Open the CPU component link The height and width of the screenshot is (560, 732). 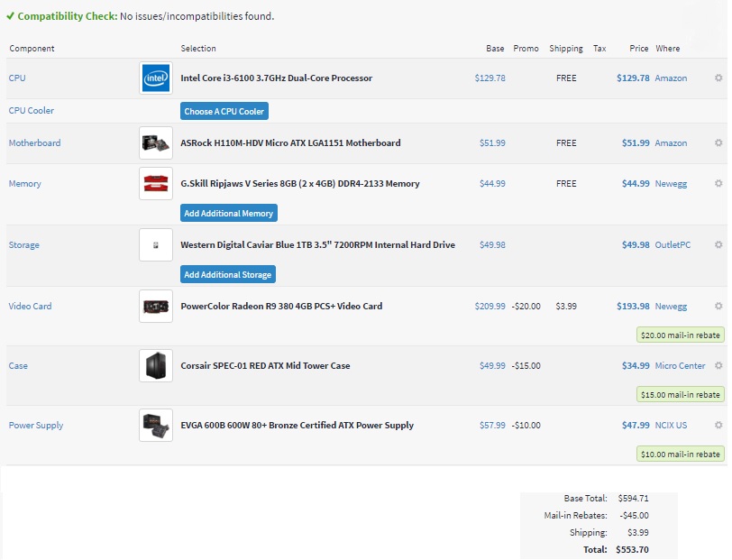click(x=17, y=78)
